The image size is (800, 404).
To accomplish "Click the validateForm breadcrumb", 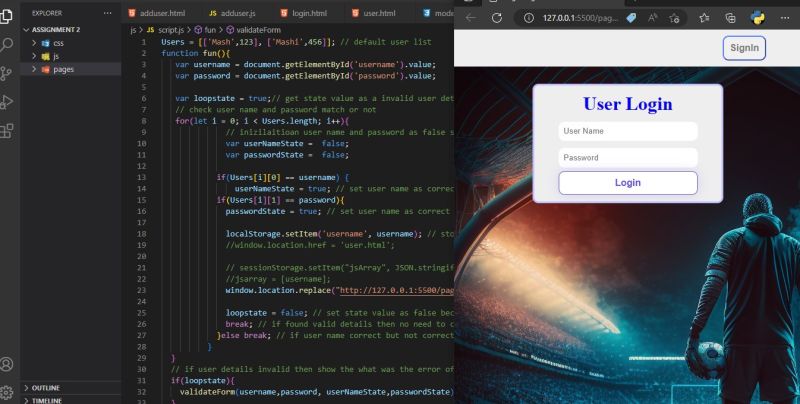I will (258, 30).
